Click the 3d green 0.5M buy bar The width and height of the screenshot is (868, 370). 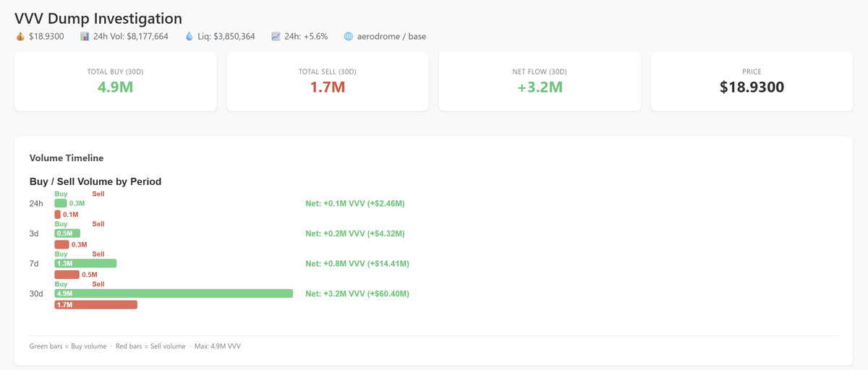coord(67,233)
